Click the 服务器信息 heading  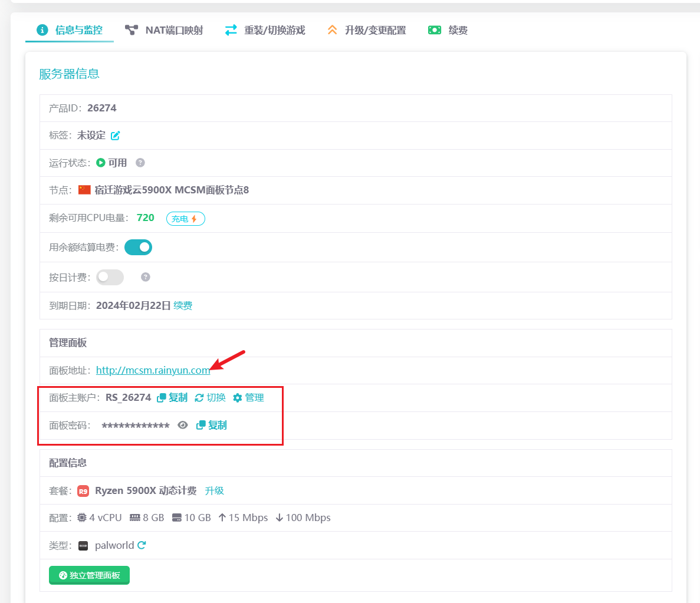coord(69,74)
